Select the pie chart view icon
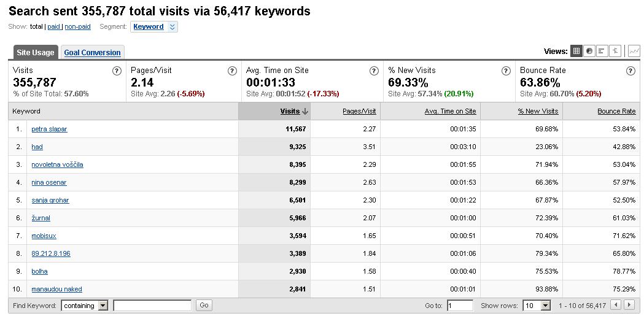This screenshot has height=316, width=644. coord(589,52)
